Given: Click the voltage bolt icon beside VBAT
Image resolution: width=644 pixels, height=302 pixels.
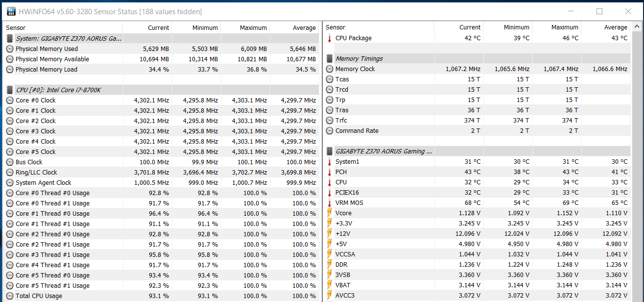Looking at the screenshot, I should click(330, 285).
